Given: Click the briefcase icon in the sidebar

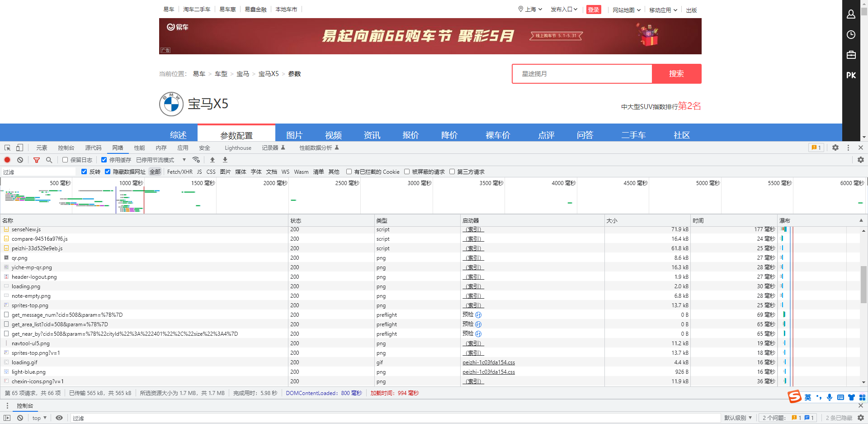Looking at the screenshot, I should [x=851, y=55].
